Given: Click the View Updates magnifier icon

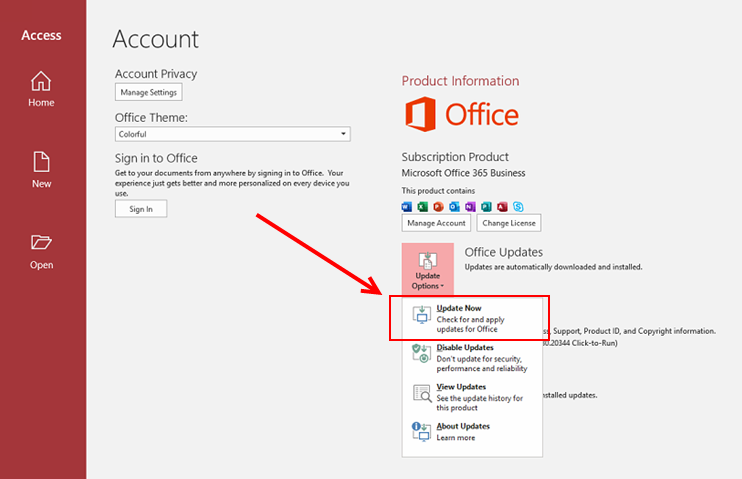Looking at the screenshot, I should tap(421, 393).
